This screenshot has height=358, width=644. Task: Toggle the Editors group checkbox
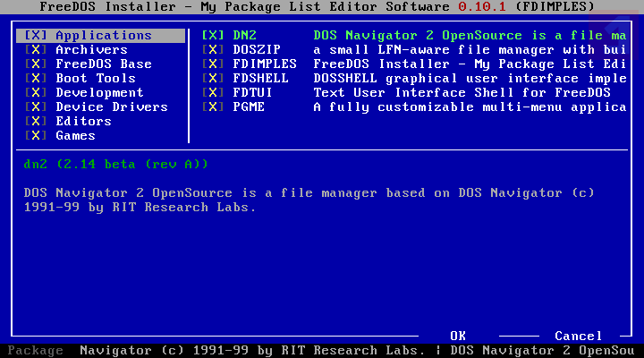(36, 121)
